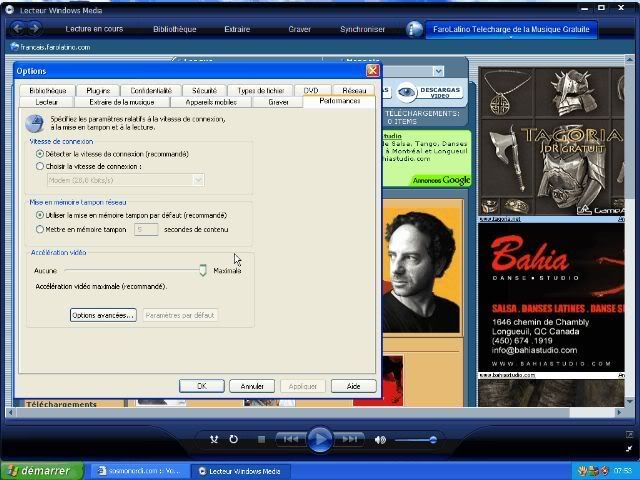The width and height of the screenshot is (640, 480).
Task: Click the Bahia Danse Studio ad
Action: [551, 297]
